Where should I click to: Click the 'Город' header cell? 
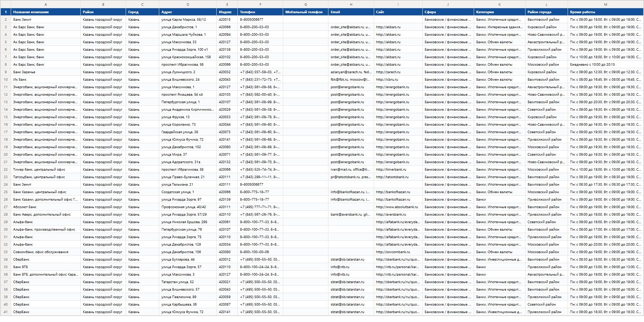pyautogui.click(x=142, y=12)
